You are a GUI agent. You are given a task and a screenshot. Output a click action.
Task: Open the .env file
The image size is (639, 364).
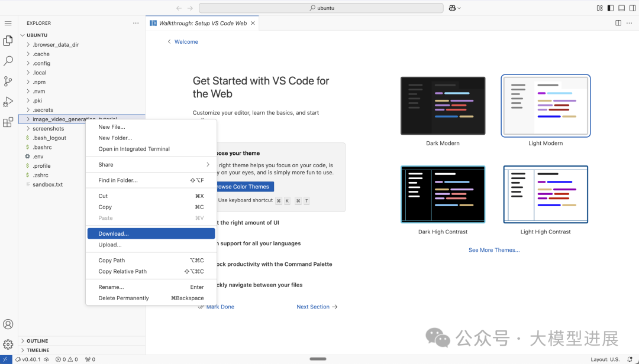click(x=38, y=157)
